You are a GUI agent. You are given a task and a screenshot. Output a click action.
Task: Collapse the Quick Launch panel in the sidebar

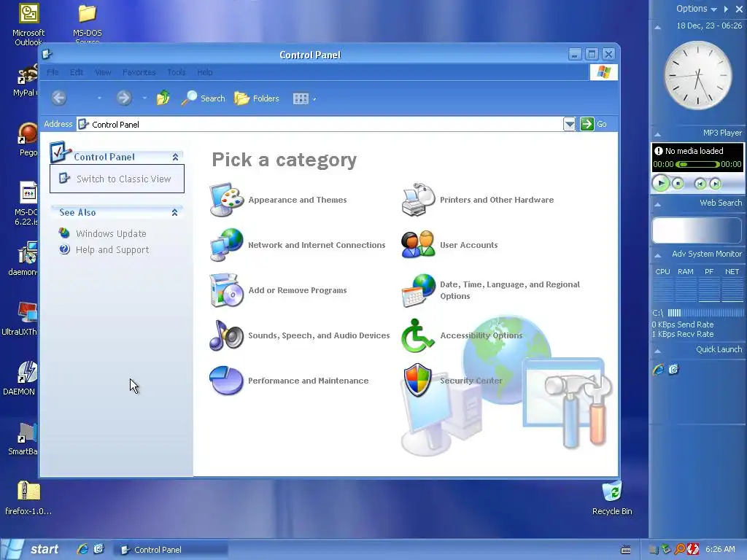pyautogui.click(x=658, y=351)
